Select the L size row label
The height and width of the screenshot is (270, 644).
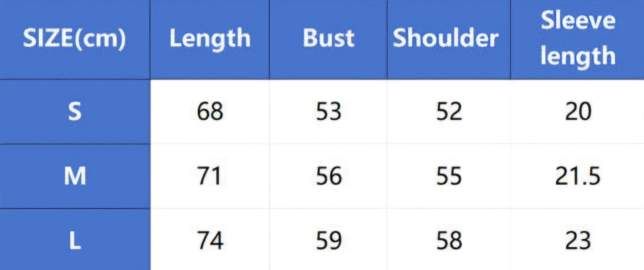[x=74, y=241]
